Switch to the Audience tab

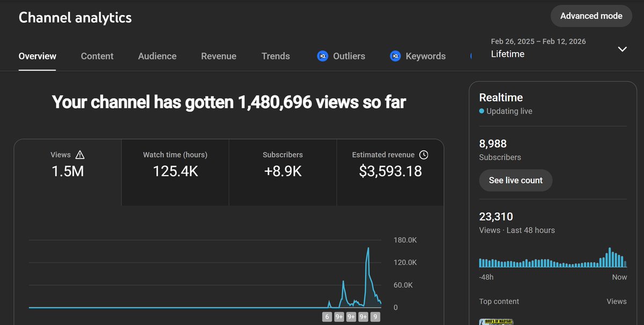[157, 56]
